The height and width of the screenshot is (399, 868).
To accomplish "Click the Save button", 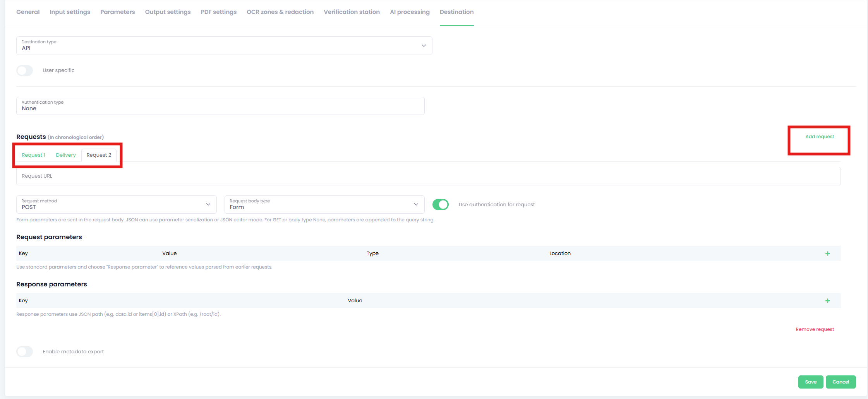I will [x=811, y=382].
